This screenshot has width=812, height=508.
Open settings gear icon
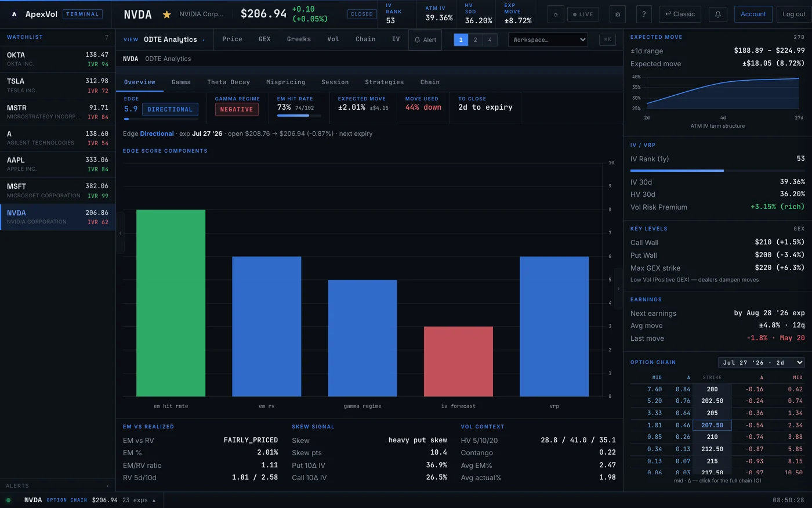pos(617,14)
